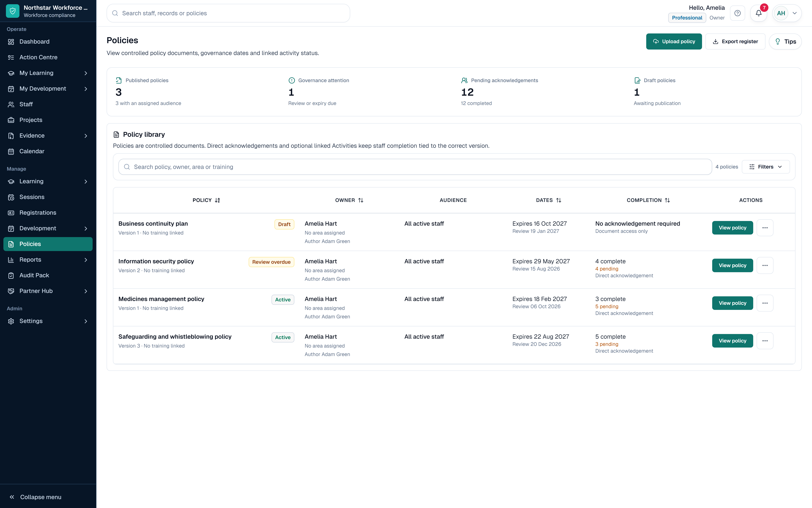Open user account dropdown arrow
The height and width of the screenshot is (508, 812).
pos(795,13)
